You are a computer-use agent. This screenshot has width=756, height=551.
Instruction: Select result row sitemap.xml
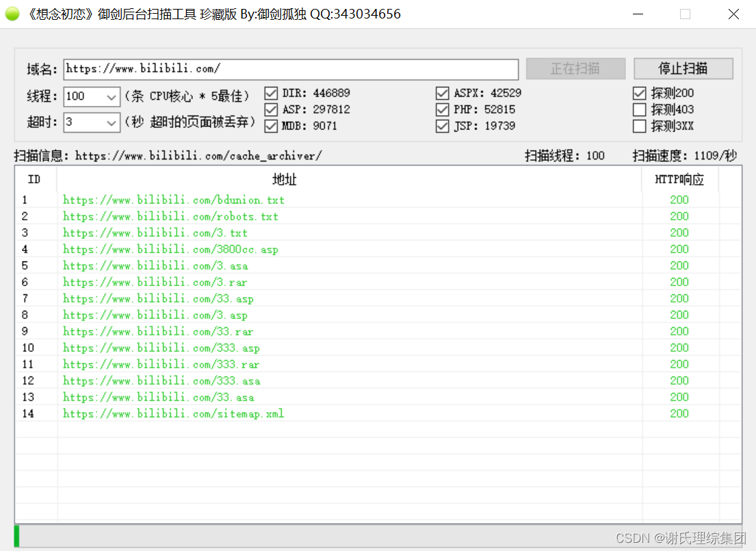coord(378,413)
